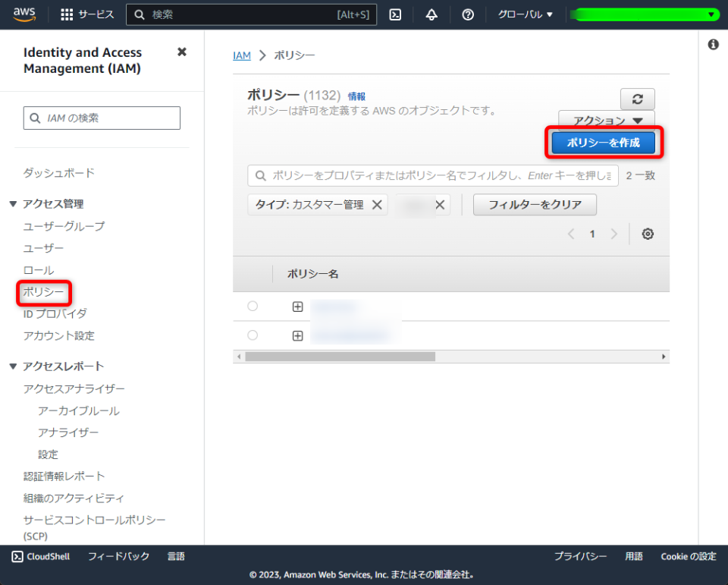Open the policies table preferences gear

tap(647, 234)
